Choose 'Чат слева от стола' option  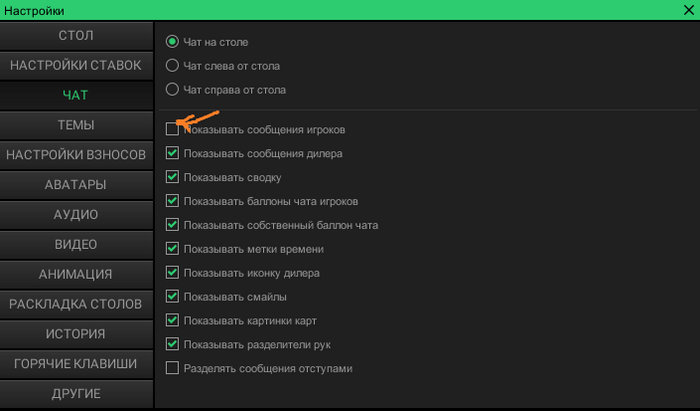[x=172, y=66]
